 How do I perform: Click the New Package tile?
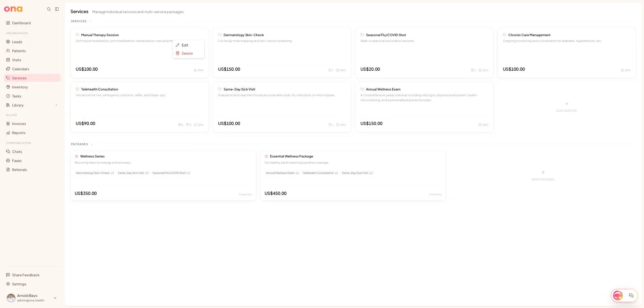(x=543, y=176)
